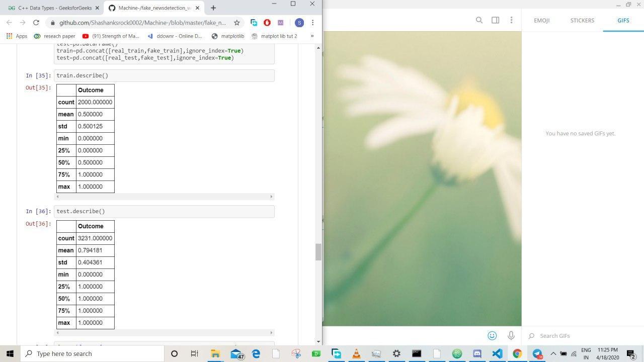Click left arrow of Out[36] horizontal scrollbar
Image resolution: width=644 pixels, height=362 pixels.
click(x=57, y=332)
